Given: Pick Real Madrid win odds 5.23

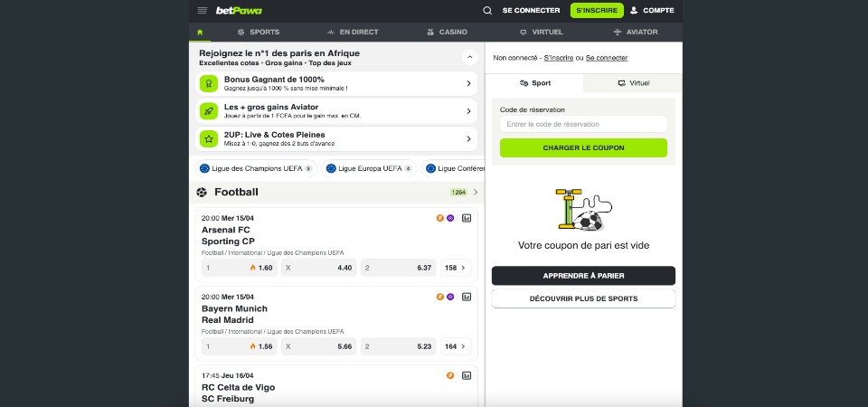Looking at the screenshot, I should pos(398,346).
